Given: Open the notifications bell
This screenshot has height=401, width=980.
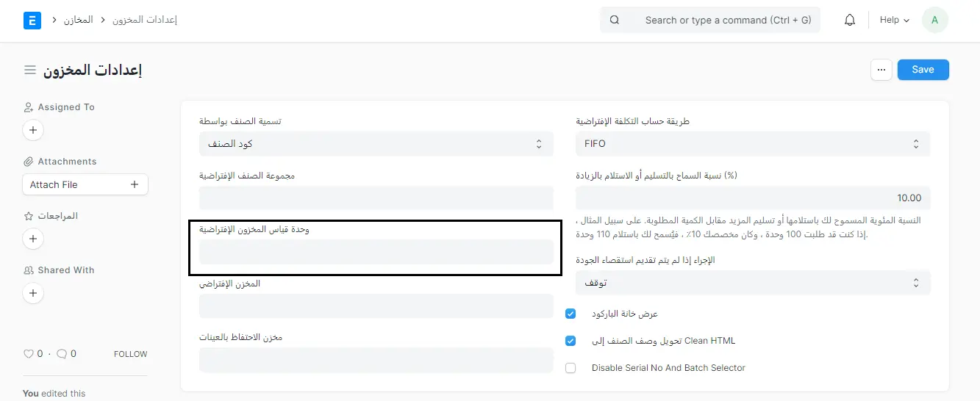Looking at the screenshot, I should 850,21.
